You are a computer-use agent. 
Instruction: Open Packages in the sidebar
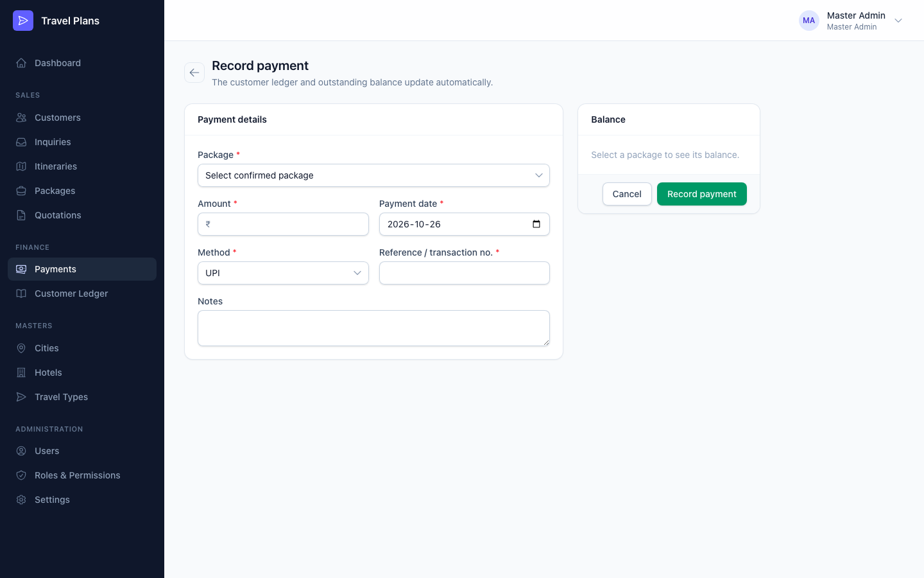pyautogui.click(x=82, y=191)
